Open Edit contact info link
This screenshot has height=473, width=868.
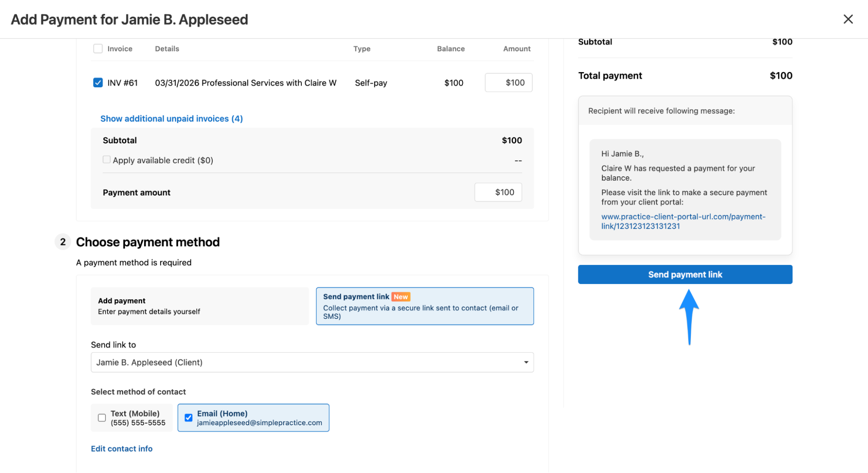point(122,449)
